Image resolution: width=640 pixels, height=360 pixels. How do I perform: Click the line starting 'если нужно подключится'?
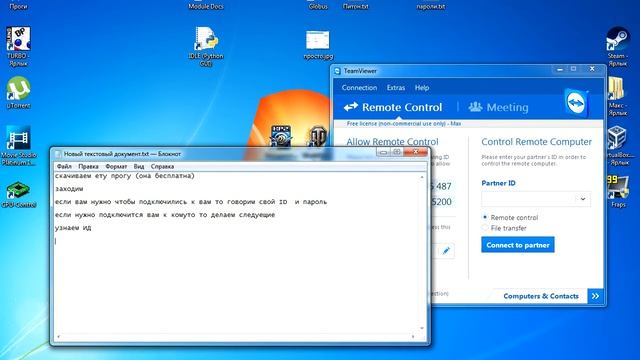point(165,215)
